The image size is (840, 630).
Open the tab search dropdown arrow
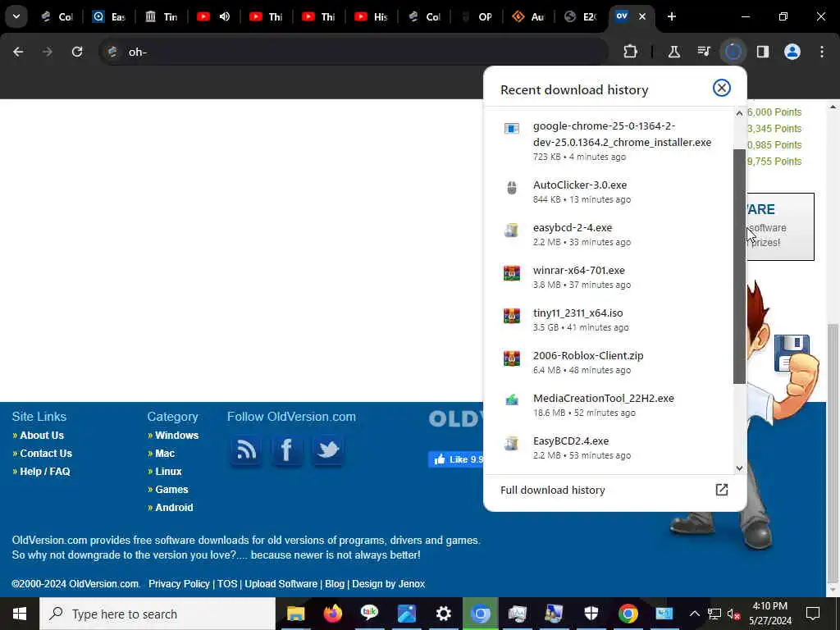coord(16,16)
